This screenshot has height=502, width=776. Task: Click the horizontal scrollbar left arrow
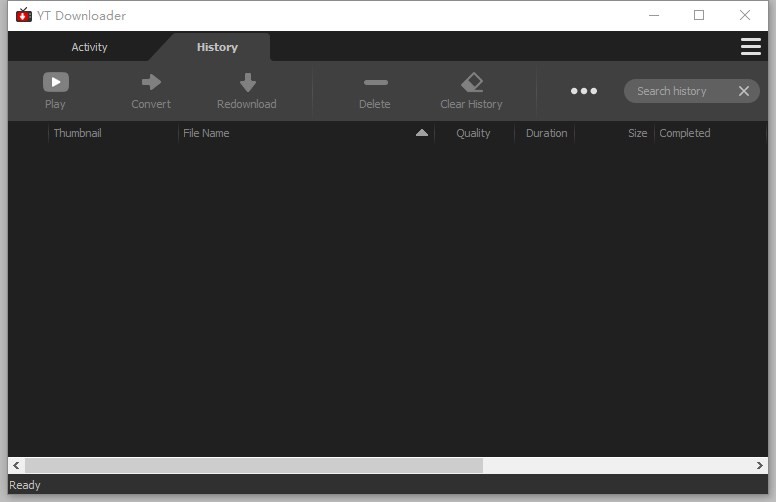[x=16, y=466]
